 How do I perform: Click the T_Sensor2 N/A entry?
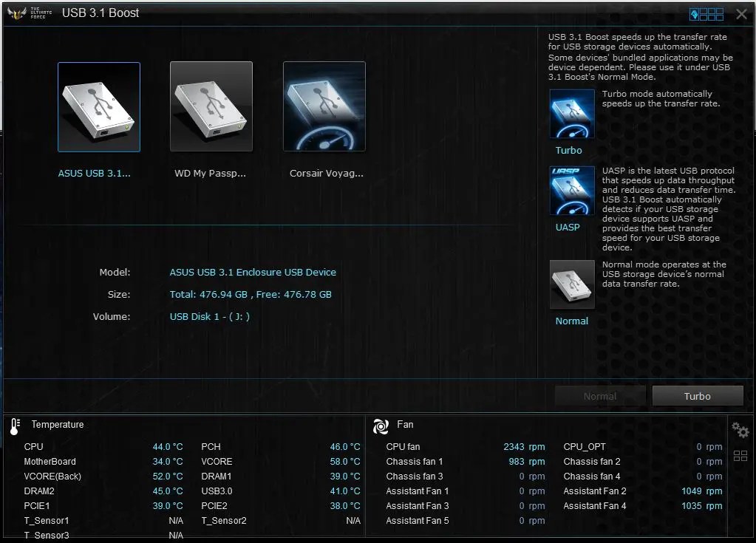[281, 520]
